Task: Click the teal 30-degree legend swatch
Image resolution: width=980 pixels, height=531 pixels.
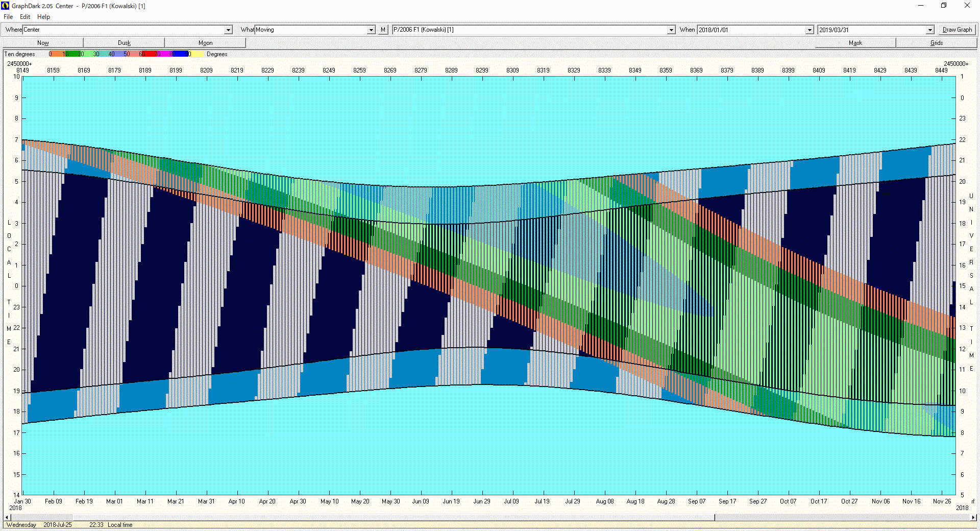Action: point(103,54)
